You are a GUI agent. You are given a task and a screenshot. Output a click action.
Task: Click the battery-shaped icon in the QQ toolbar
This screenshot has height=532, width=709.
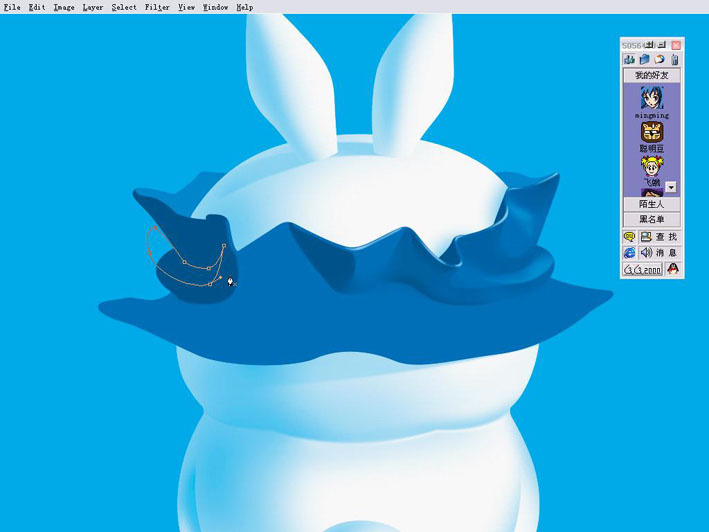(675, 60)
